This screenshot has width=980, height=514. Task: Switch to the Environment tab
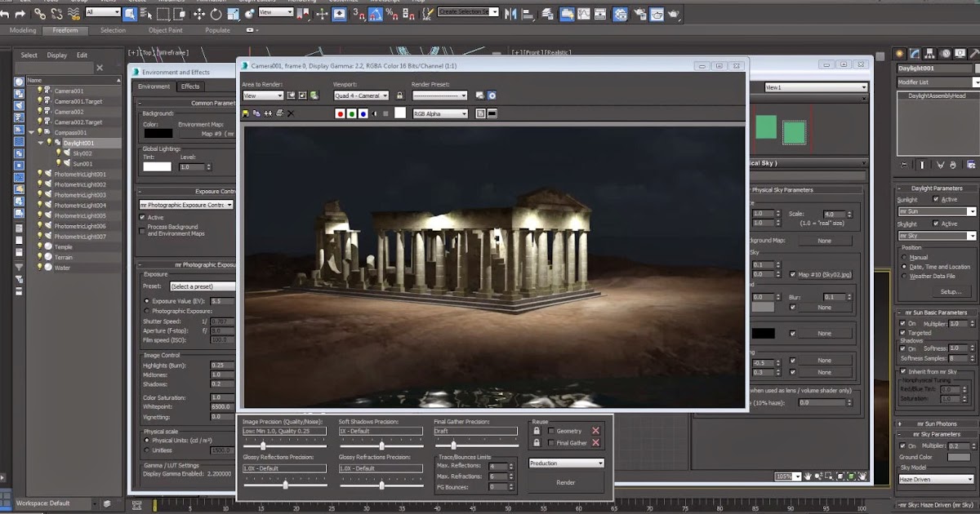154,86
